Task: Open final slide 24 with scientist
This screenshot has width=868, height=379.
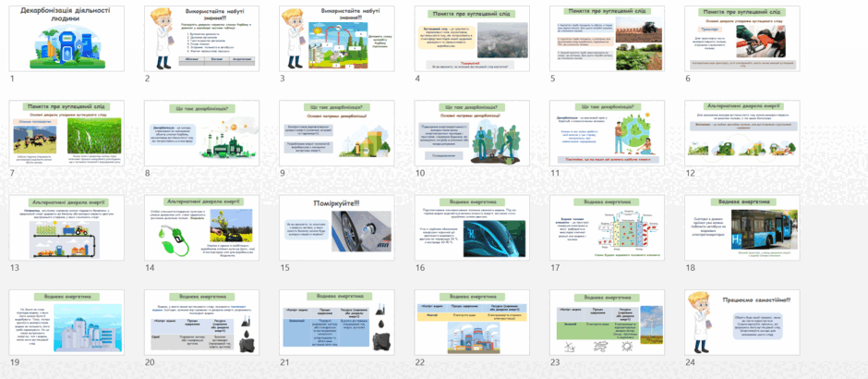Action: pos(741,323)
